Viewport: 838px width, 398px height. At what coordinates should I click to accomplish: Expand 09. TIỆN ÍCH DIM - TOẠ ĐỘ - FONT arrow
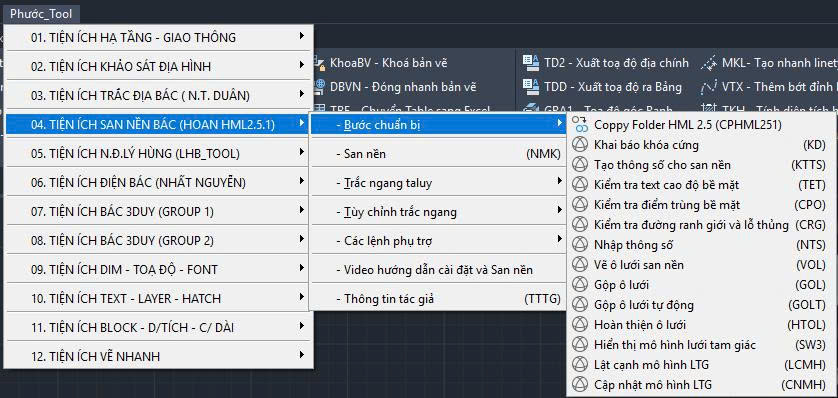(x=302, y=268)
